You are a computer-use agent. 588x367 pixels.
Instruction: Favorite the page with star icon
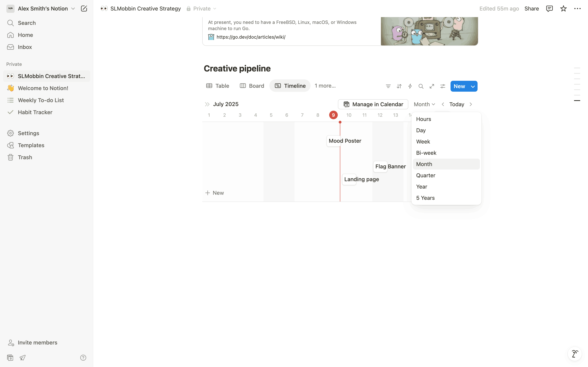tap(563, 9)
